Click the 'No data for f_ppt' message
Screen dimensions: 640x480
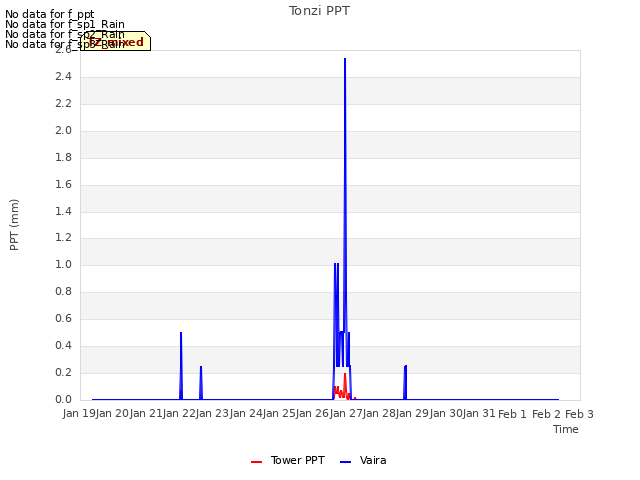[50, 14]
